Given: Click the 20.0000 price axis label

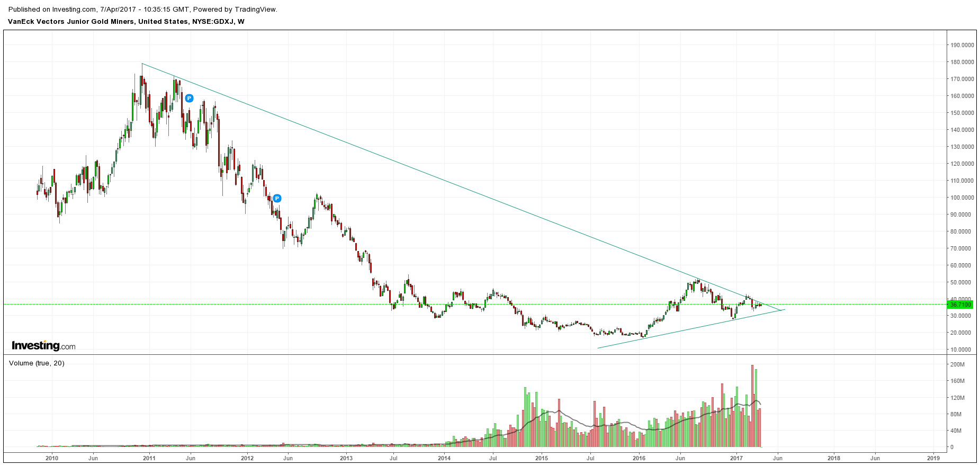Looking at the screenshot, I should 961,333.
